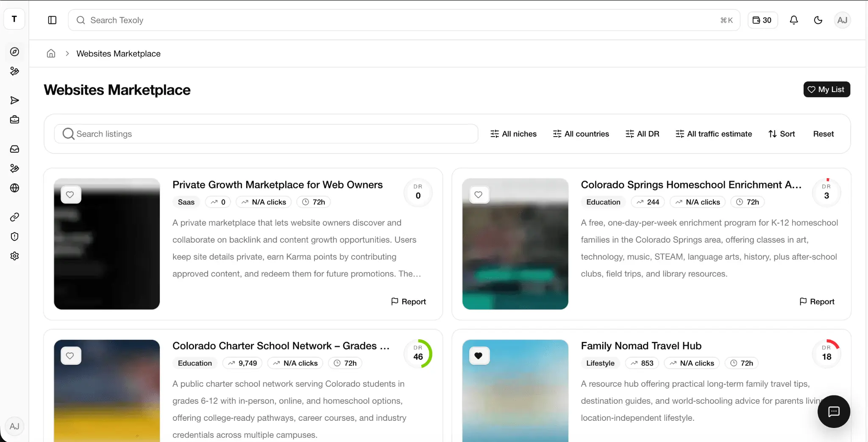Screen dimensions: 868x442
Task: Favorite Colorado Charter School Network heart
Action: (x=70, y=356)
